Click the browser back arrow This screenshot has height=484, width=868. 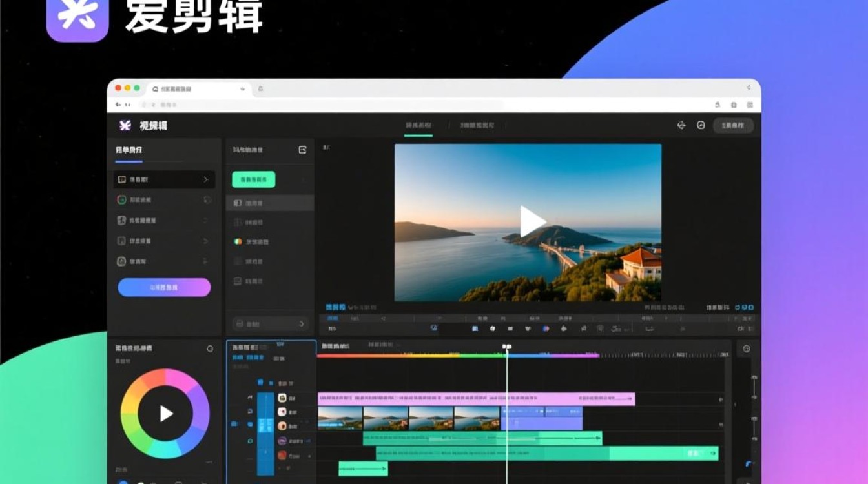click(x=118, y=105)
